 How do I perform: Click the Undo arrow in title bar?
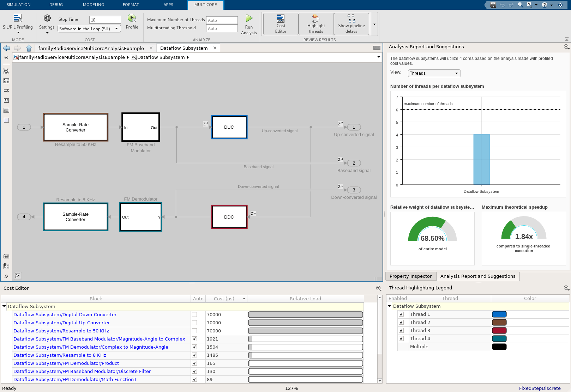pos(502,5)
